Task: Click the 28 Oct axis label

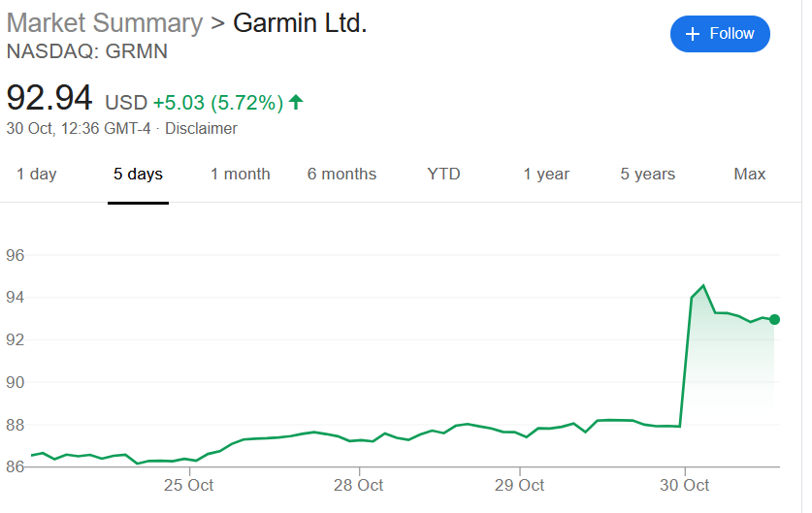Action: point(358,485)
